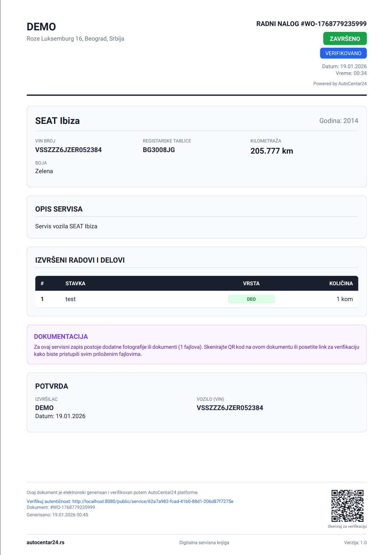
Task: Click license plate BG3008JG
Action: click(x=159, y=150)
